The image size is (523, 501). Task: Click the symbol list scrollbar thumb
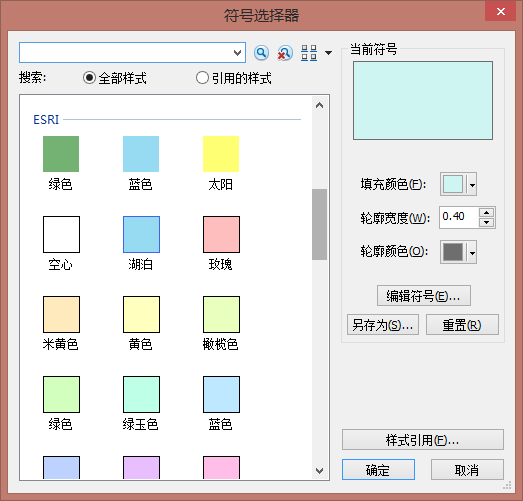pos(320,224)
